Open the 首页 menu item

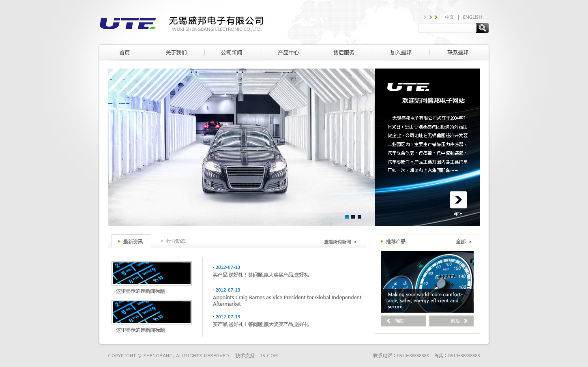(x=124, y=53)
